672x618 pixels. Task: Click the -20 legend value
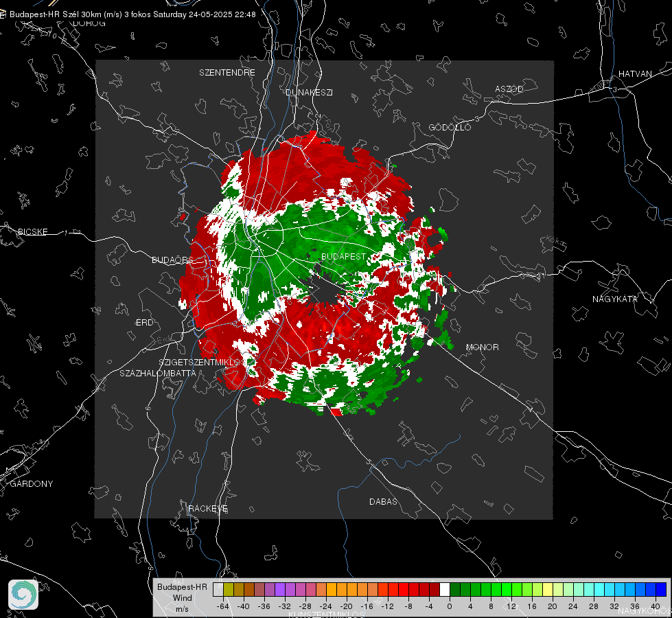[346, 606]
